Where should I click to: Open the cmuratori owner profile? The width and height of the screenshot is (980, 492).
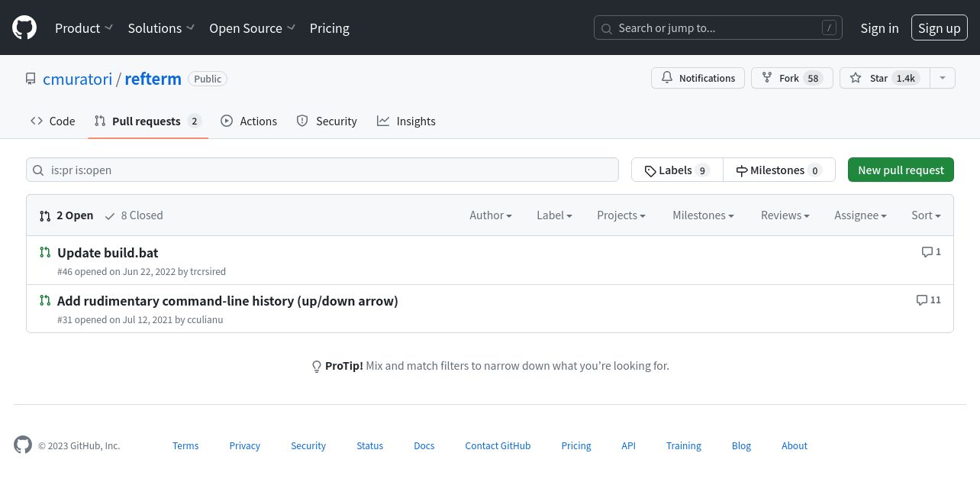[x=77, y=79]
